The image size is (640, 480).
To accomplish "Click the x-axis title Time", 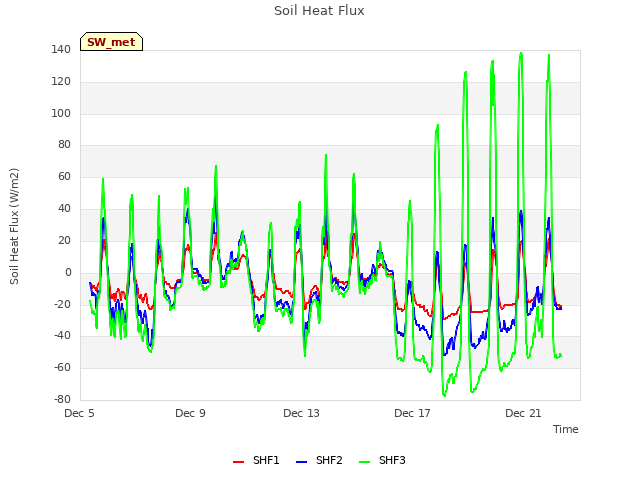I will click(x=566, y=429).
